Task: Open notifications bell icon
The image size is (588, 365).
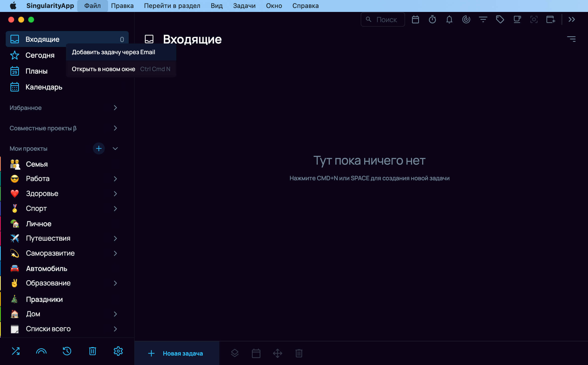Action: (x=449, y=19)
